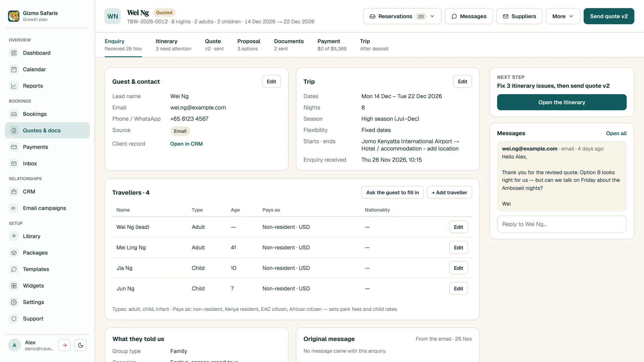Open Reports chart icon
The image size is (644, 362).
point(14,86)
